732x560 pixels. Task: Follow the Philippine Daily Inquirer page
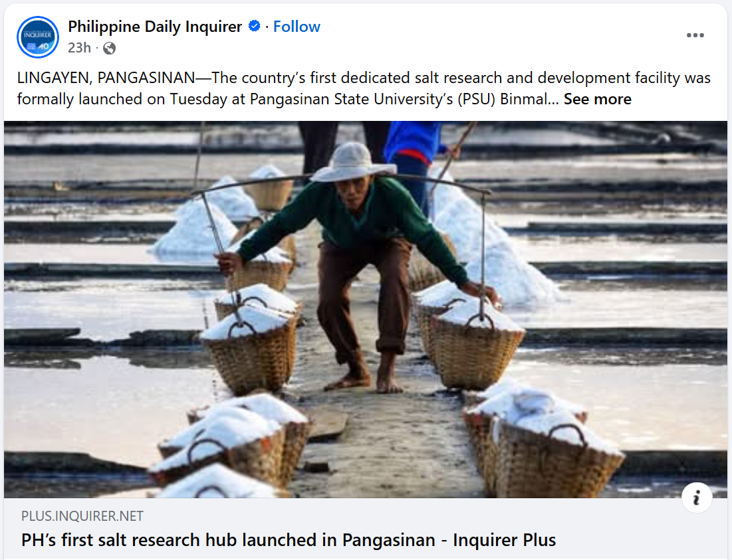pos(297,27)
